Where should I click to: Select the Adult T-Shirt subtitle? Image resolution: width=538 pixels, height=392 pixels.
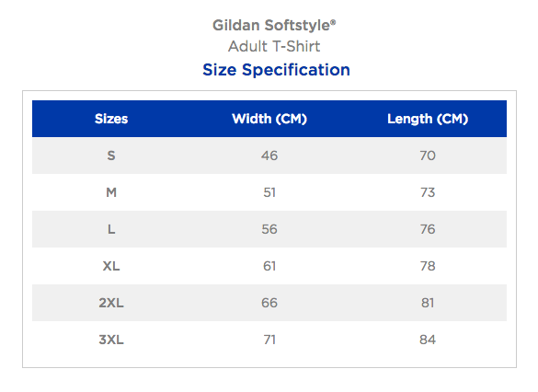(x=274, y=46)
